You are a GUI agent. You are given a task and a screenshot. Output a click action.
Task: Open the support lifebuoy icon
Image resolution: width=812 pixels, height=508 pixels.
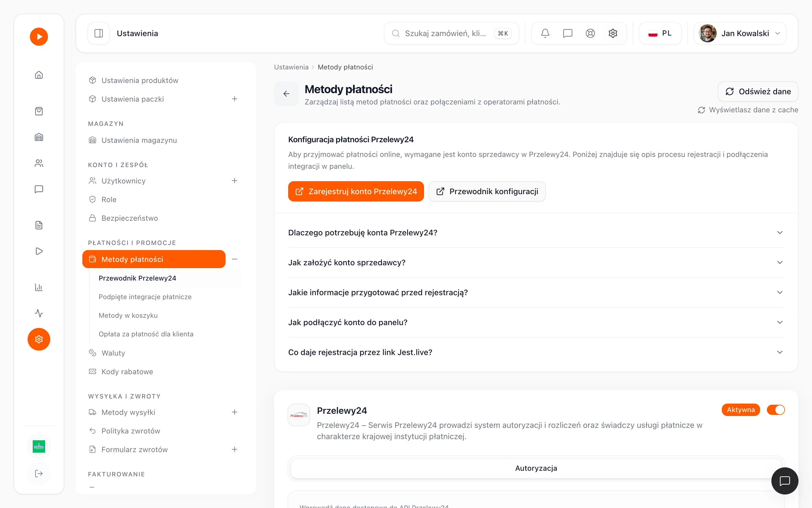click(590, 33)
